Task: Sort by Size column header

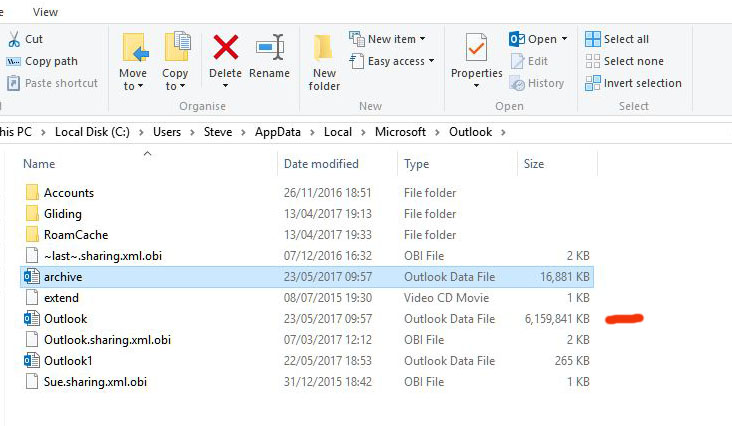Action: tap(534, 164)
